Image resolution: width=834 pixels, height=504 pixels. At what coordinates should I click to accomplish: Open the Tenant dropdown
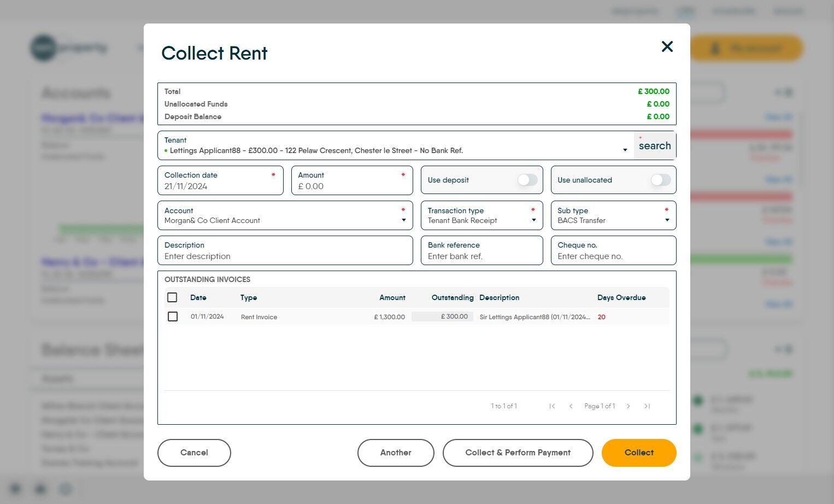tap(625, 150)
